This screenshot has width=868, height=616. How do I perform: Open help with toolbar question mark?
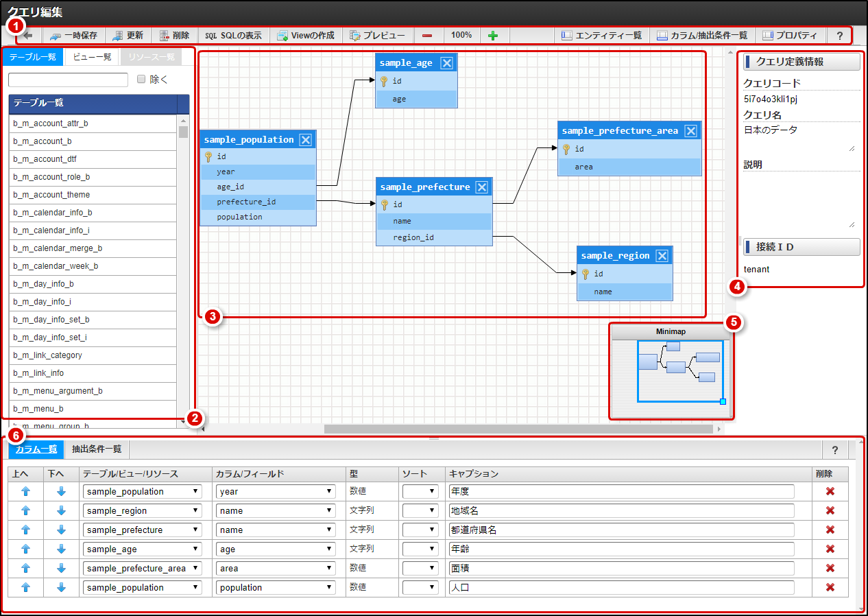tap(839, 35)
